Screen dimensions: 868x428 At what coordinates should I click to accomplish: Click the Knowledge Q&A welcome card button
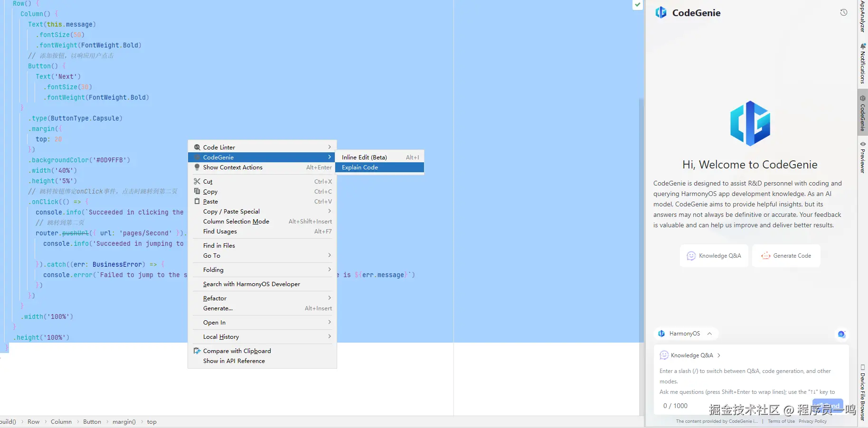point(714,256)
